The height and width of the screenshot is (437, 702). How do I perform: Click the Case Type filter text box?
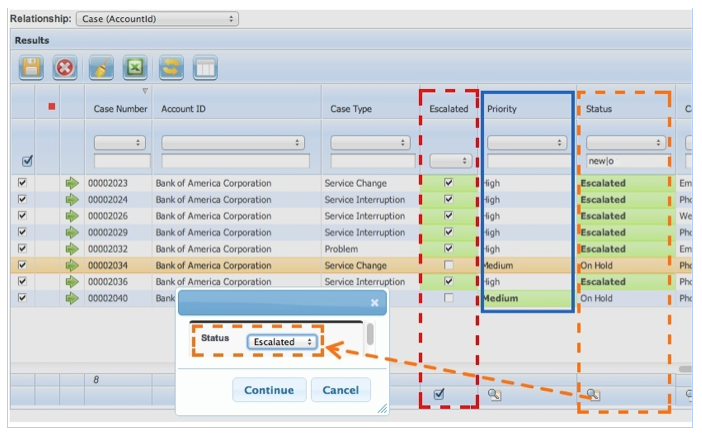[x=373, y=161]
